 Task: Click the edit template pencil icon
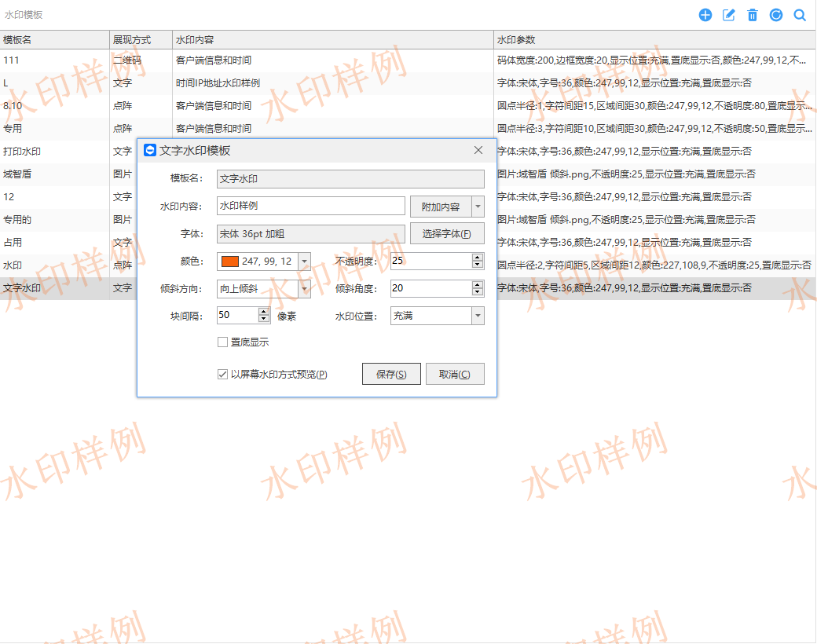(728, 15)
